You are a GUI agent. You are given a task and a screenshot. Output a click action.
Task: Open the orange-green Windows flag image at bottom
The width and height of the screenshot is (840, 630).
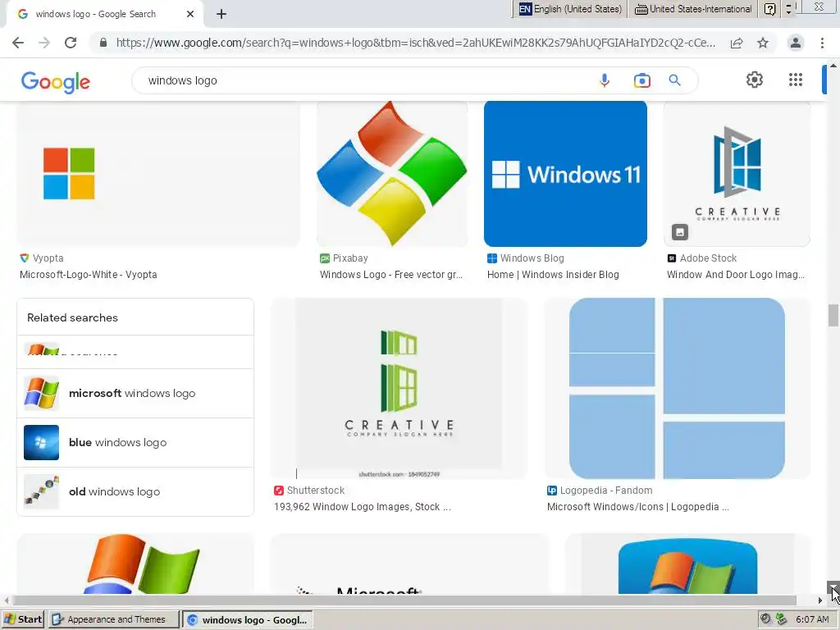135,564
